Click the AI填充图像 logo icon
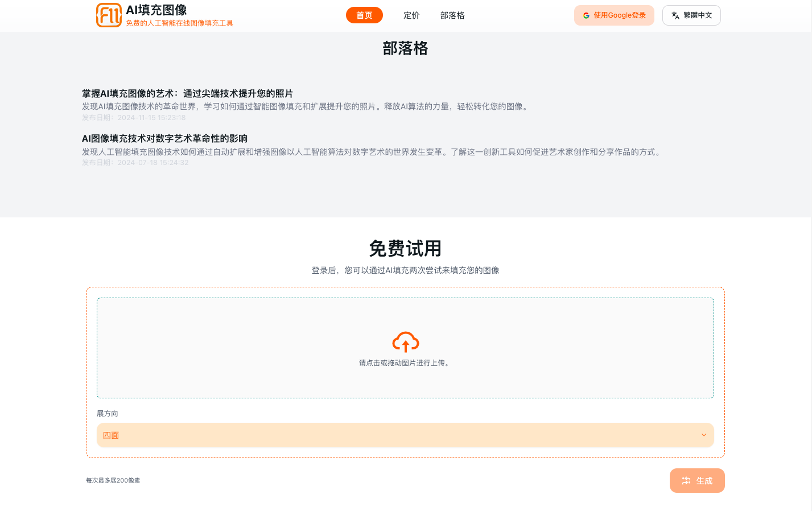812x511 pixels. point(109,15)
